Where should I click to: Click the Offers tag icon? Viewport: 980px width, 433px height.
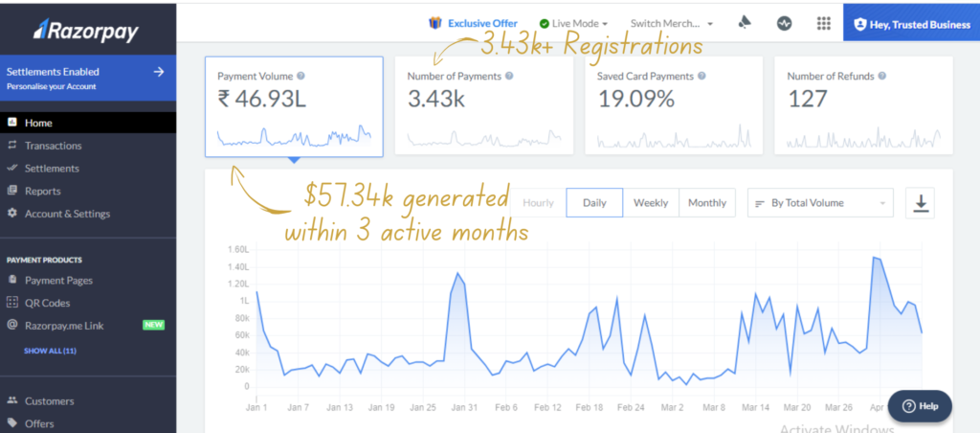pyautogui.click(x=11, y=422)
